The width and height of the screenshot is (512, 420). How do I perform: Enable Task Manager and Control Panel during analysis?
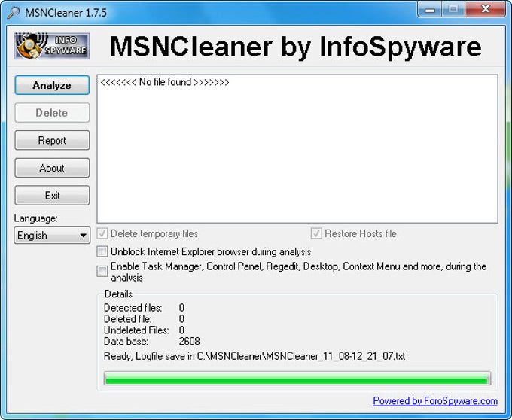point(102,272)
